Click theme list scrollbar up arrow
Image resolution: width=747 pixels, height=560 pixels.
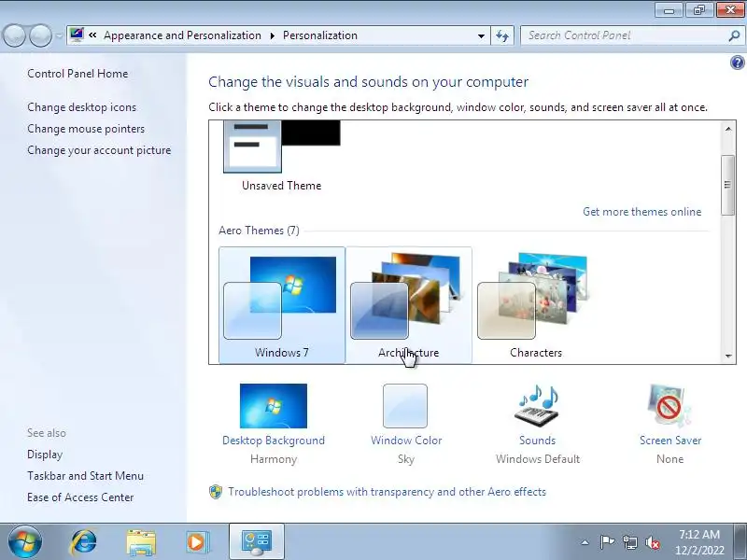[x=728, y=129]
